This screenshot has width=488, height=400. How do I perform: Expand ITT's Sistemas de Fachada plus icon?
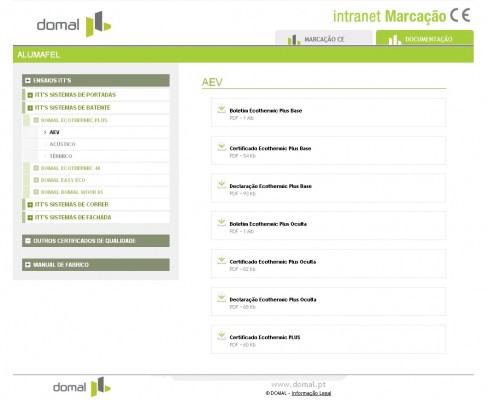point(30,217)
